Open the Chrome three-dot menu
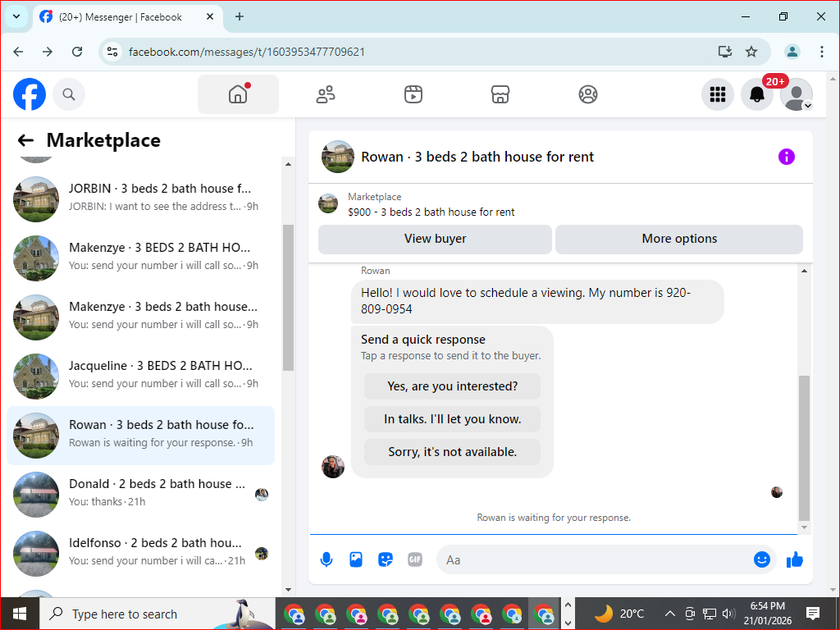 822,52
